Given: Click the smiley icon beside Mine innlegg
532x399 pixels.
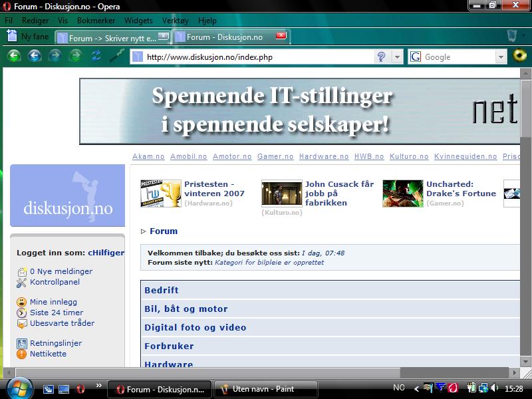Looking at the screenshot, I should pos(21,302).
